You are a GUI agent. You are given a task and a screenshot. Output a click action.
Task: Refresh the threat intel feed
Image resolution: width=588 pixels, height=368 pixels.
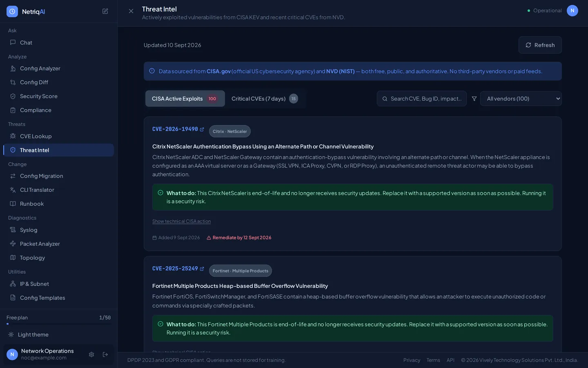pyautogui.click(x=540, y=45)
